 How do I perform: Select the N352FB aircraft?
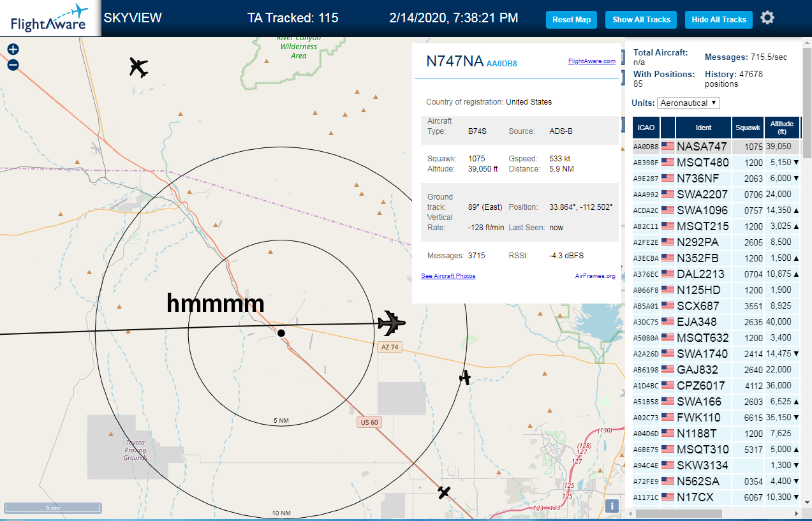[x=716, y=258]
